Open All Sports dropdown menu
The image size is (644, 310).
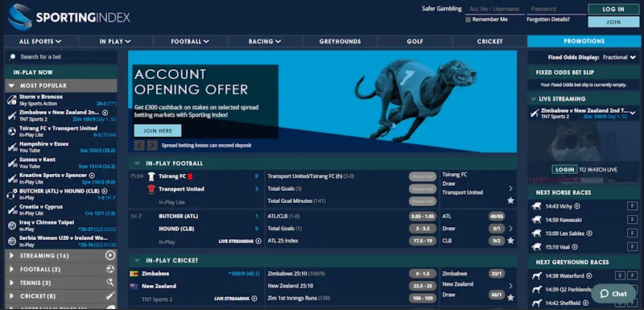pyautogui.click(x=41, y=41)
